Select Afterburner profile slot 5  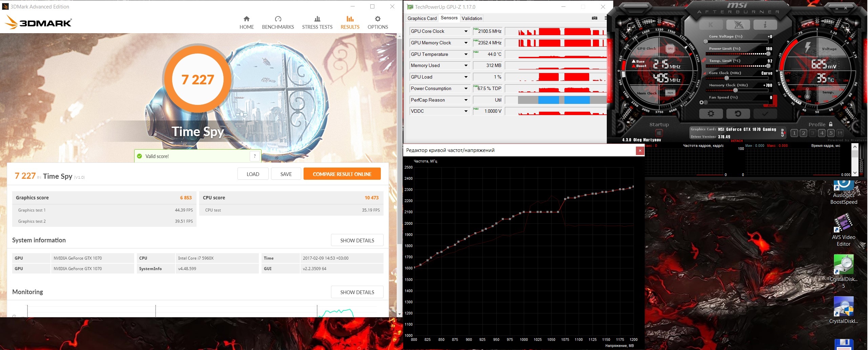click(831, 133)
